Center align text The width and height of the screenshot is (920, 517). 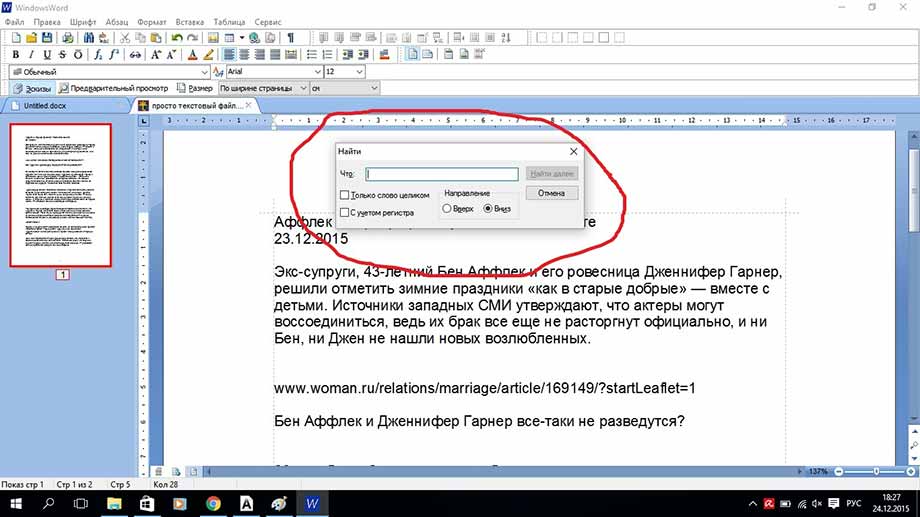click(244, 55)
